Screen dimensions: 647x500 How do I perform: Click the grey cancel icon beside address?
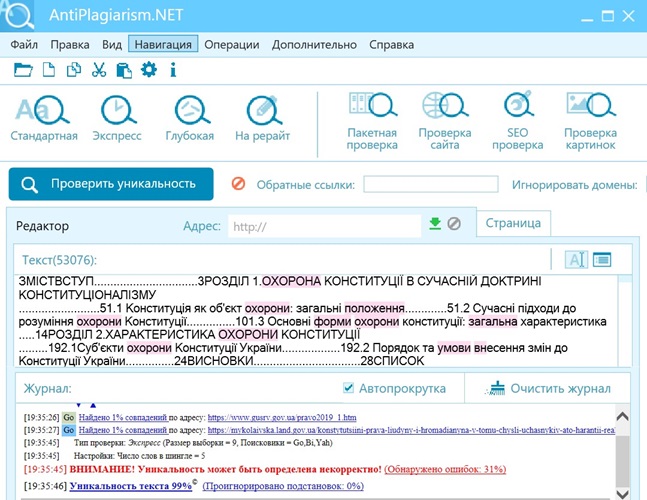[x=454, y=224]
